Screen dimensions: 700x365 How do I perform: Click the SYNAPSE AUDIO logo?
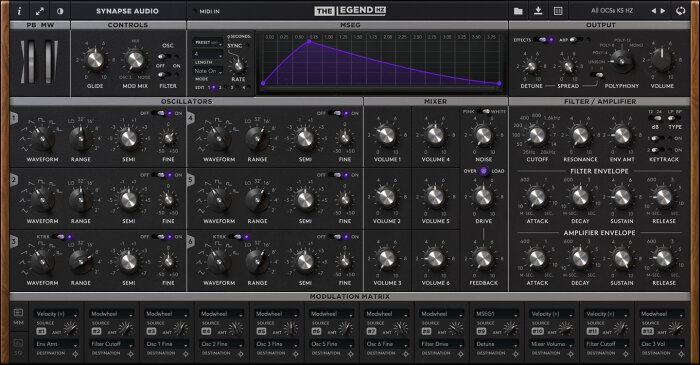pos(127,11)
